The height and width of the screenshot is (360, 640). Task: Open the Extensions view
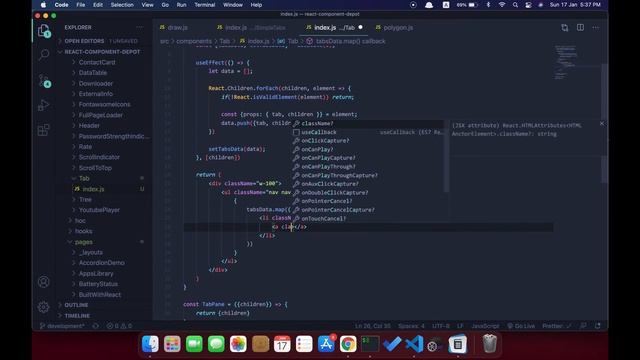(44, 130)
